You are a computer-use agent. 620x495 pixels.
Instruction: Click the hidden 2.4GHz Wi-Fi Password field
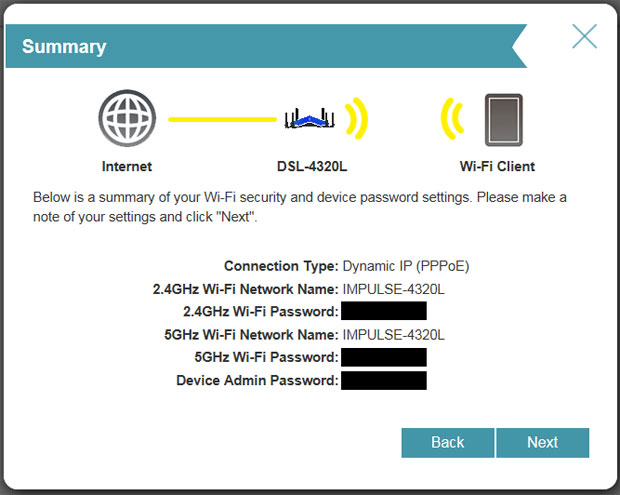384,311
